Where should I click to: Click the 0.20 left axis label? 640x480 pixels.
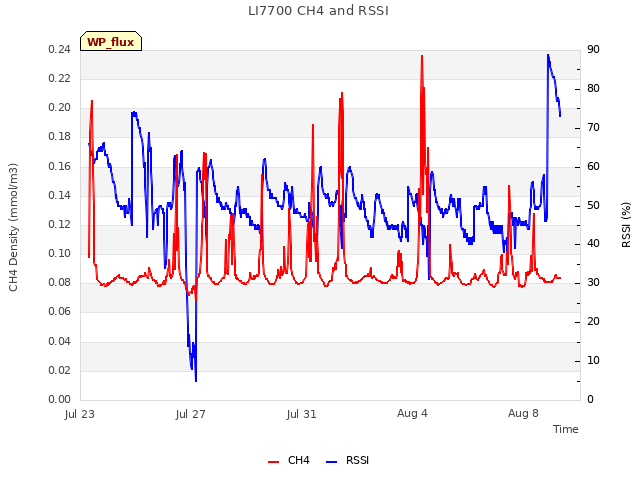tap(60, 107)
